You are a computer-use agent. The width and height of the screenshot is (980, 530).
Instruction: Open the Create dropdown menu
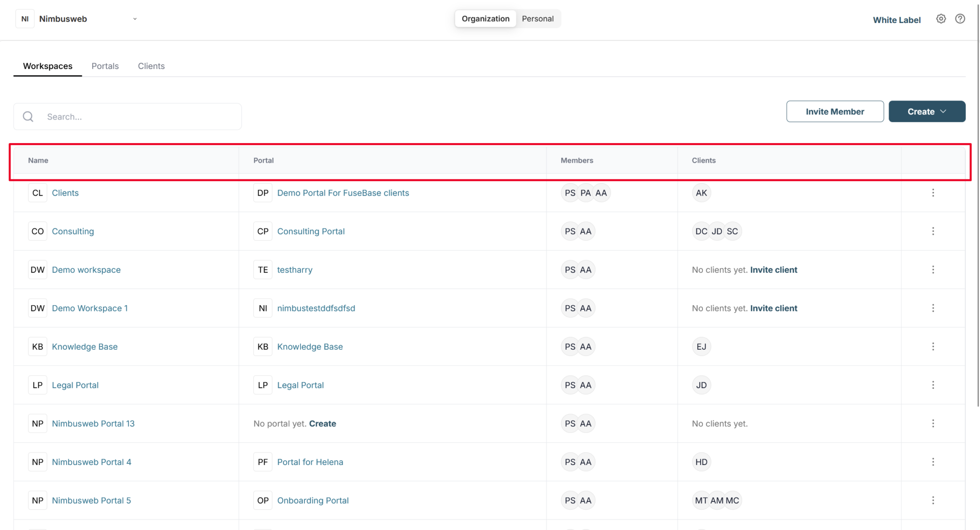(926, 111)
